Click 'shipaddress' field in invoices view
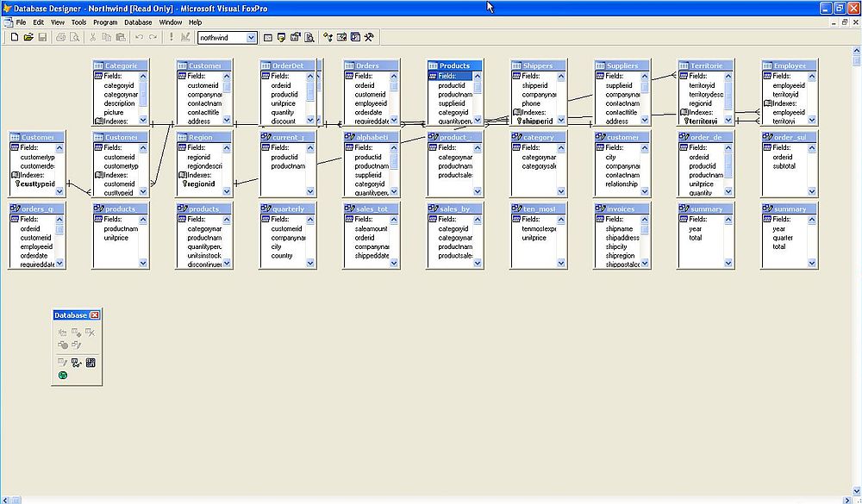This screenshot has width=862, height=504. coord(622,238)
